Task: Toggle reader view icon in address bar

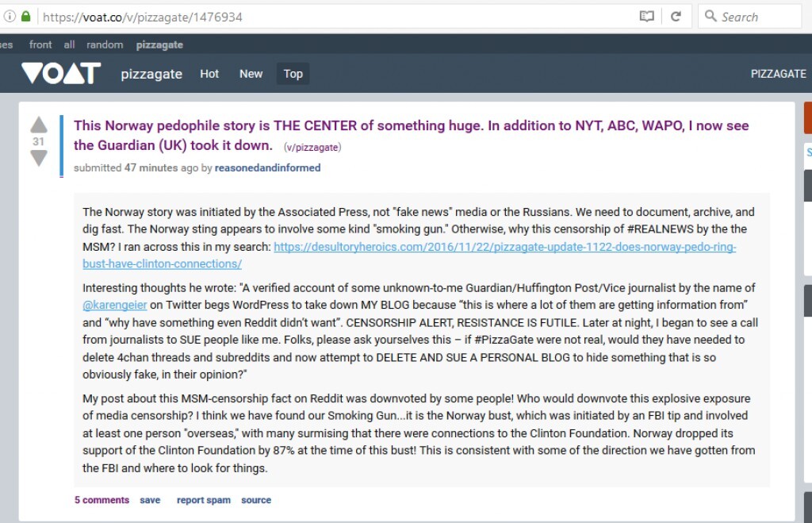Action: pos(647,17)
